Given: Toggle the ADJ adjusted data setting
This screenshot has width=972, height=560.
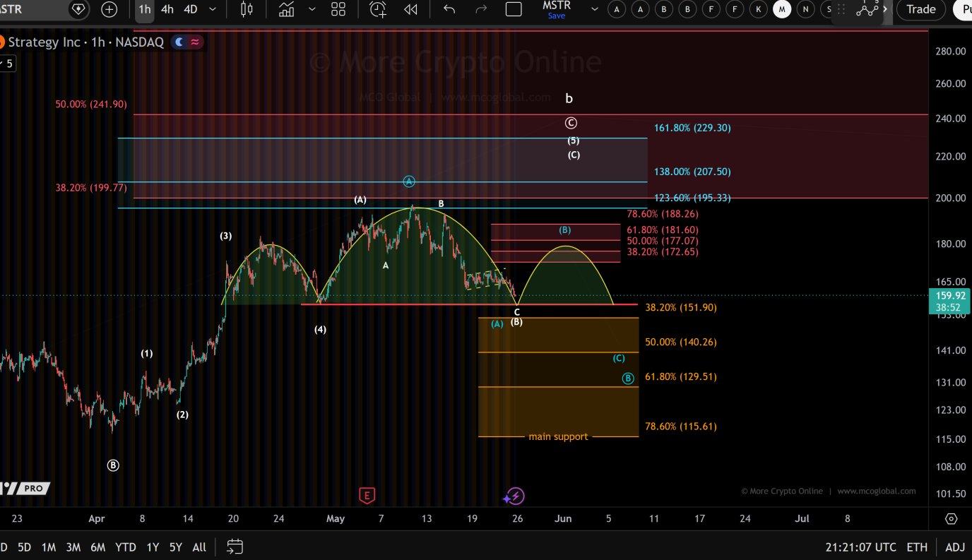Looking at the screenshot, I should (x=955, y=547).
